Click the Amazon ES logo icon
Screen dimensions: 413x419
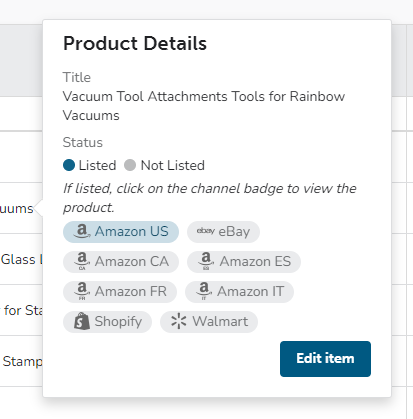click(206, 261)
